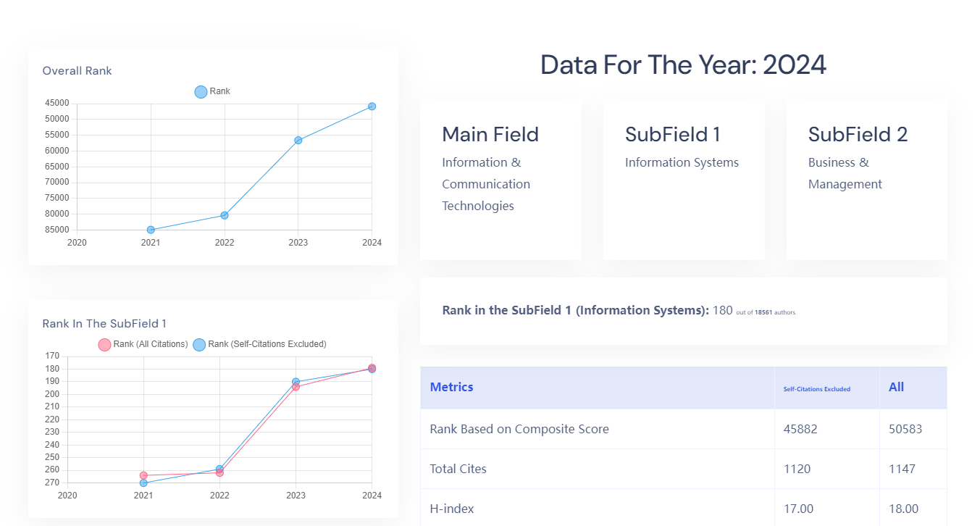
Task: Click the 2023 data point on Overall Rank chart
Action: coord(298,141)
